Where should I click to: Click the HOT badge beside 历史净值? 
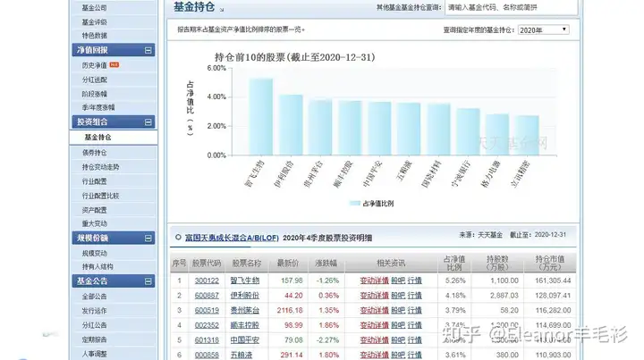pos(114,65)
